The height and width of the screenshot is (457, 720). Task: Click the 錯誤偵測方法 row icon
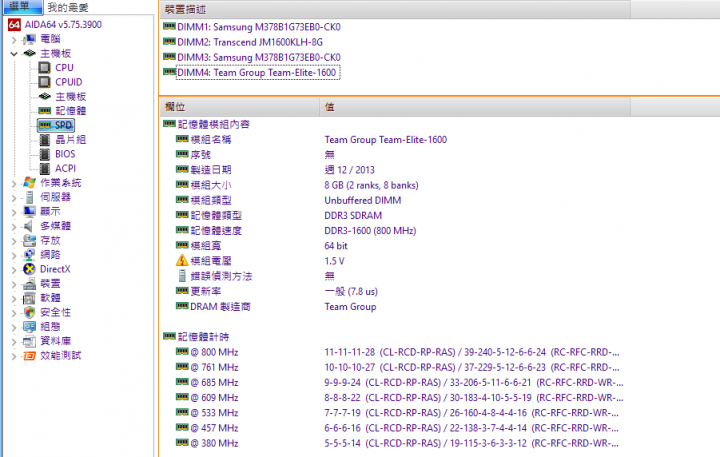pos(182,276)
